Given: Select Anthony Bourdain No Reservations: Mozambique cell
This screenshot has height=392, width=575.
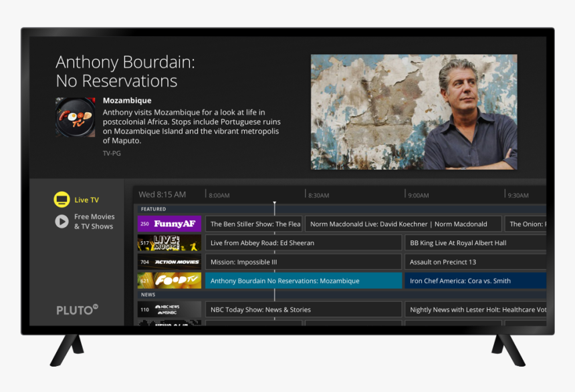Looking at the screenshot, I should pos(304,280).
